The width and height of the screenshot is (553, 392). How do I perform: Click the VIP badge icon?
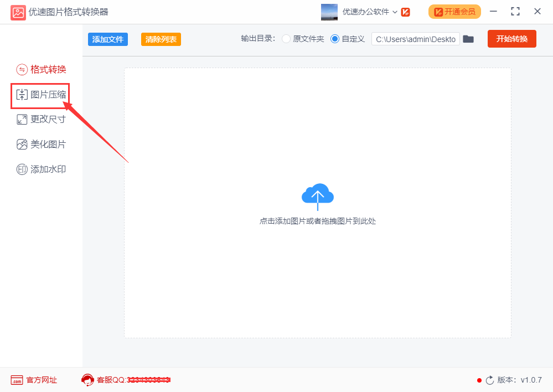click(x=406, y=12)
